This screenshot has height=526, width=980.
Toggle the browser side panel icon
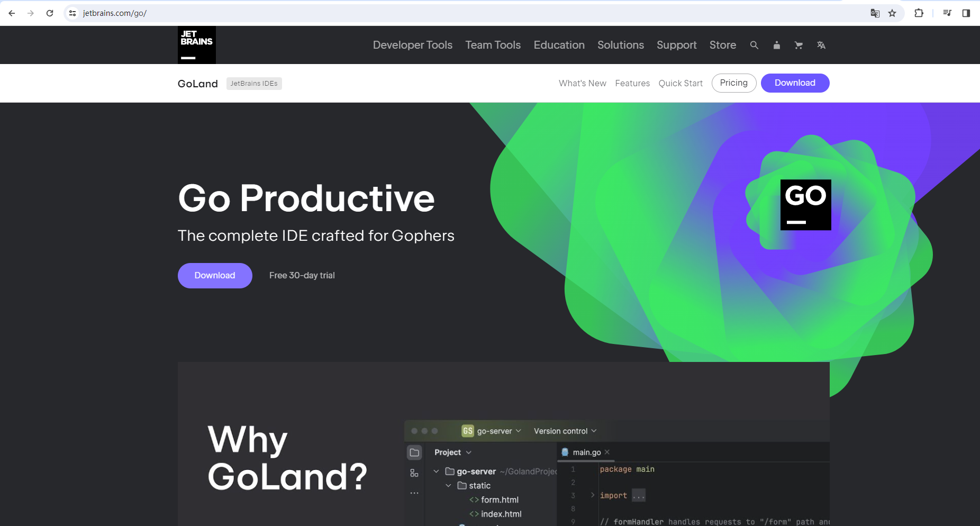click(x=966, y=13)
